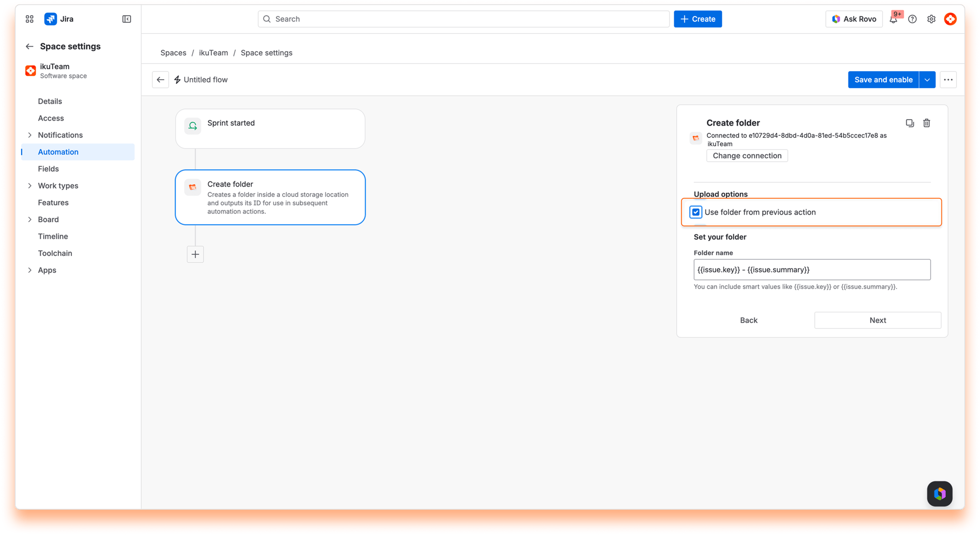Expand the Notifications section
The image size is (980, 535).
tap(30, 135)
